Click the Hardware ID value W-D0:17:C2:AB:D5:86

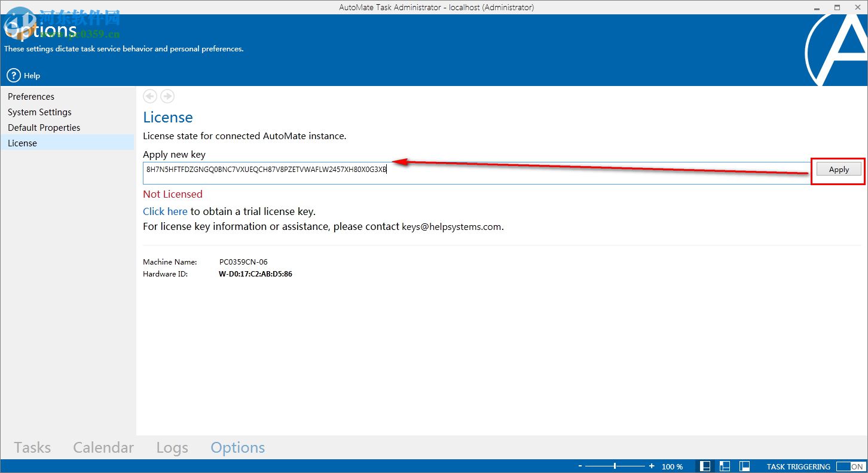255,274
